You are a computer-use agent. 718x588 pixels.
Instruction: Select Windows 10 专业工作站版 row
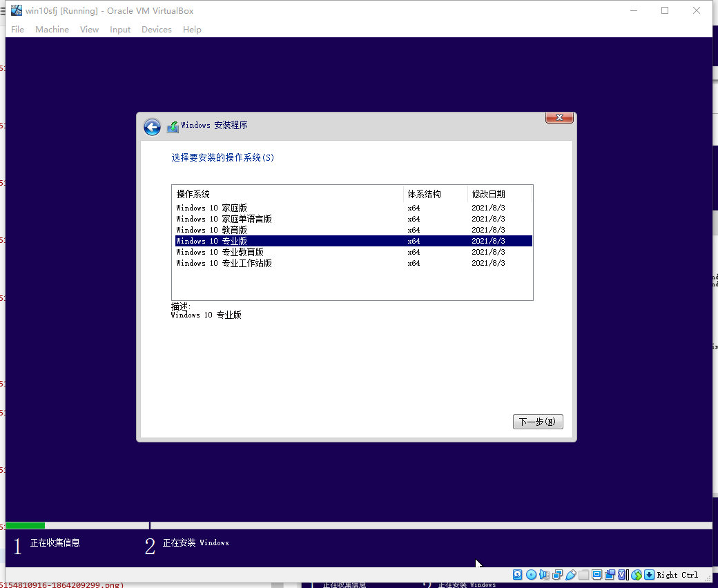click(353, 263)
